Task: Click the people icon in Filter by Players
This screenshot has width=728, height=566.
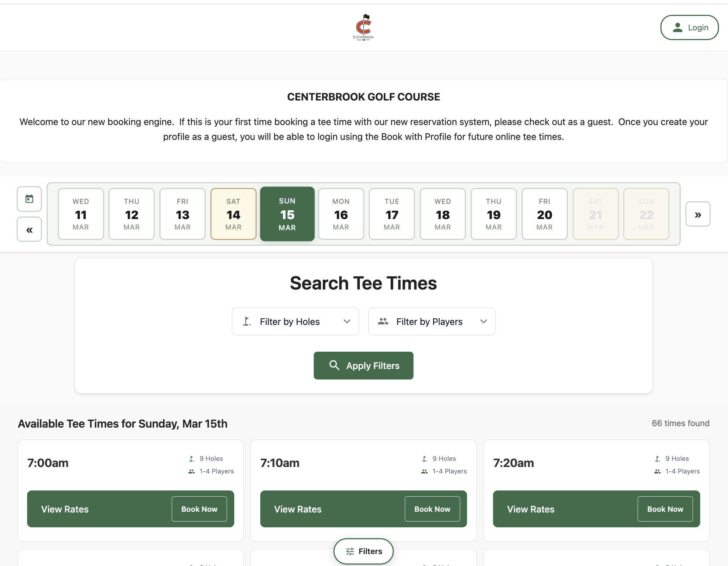Action: [383, 321]
